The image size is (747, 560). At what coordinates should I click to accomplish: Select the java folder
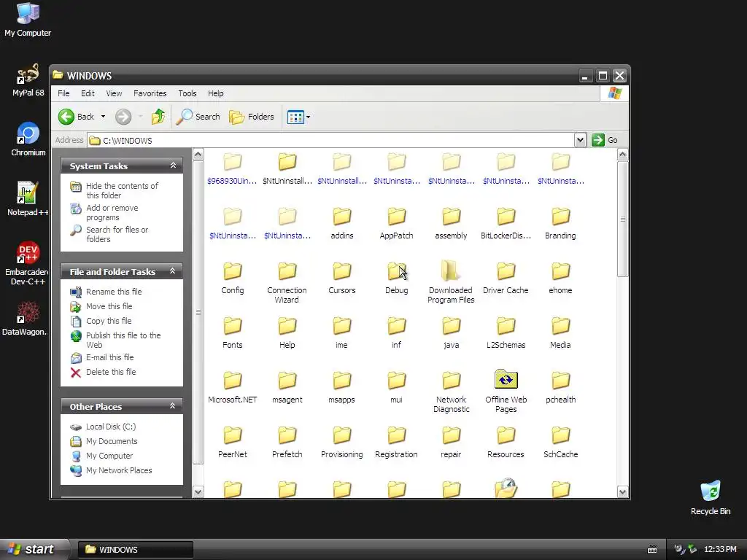coord(451,332)
